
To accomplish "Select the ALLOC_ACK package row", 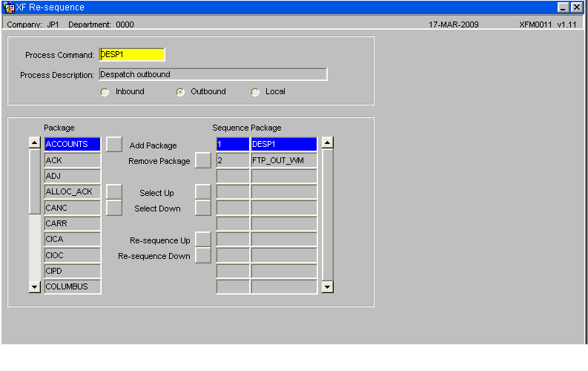I will point(73,191).
